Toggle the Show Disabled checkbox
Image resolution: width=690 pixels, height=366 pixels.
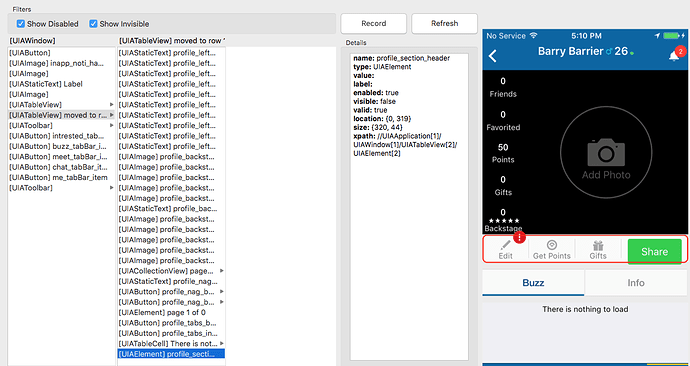pyautogui.click(x=21, y=24)
